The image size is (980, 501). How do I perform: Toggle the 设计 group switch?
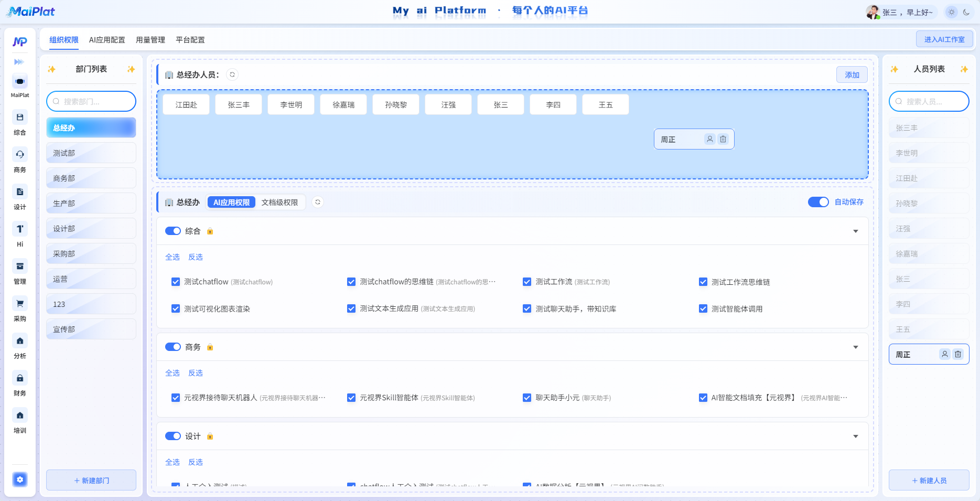173,436
